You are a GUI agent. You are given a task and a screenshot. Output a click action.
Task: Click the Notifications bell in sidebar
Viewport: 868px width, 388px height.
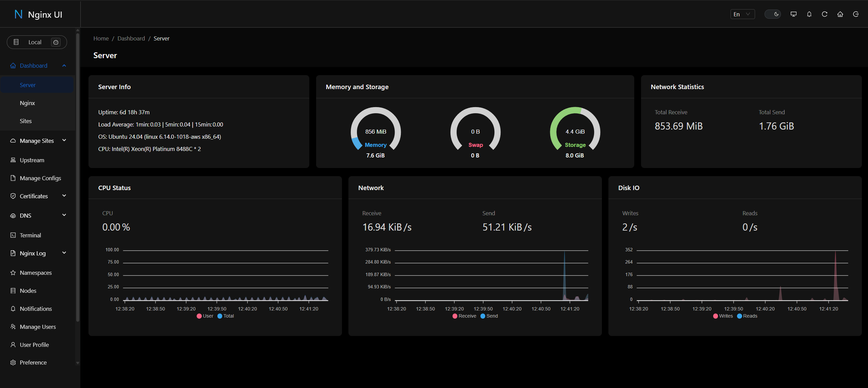tap(13, 309)
